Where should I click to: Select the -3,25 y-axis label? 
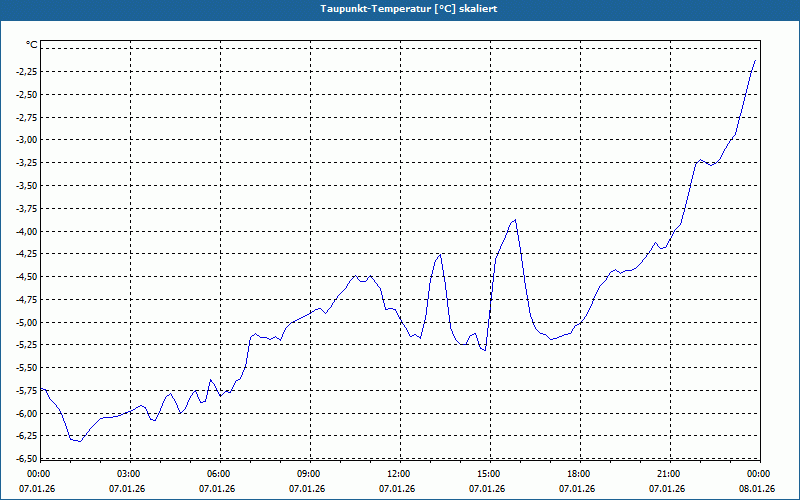point(25,163)
